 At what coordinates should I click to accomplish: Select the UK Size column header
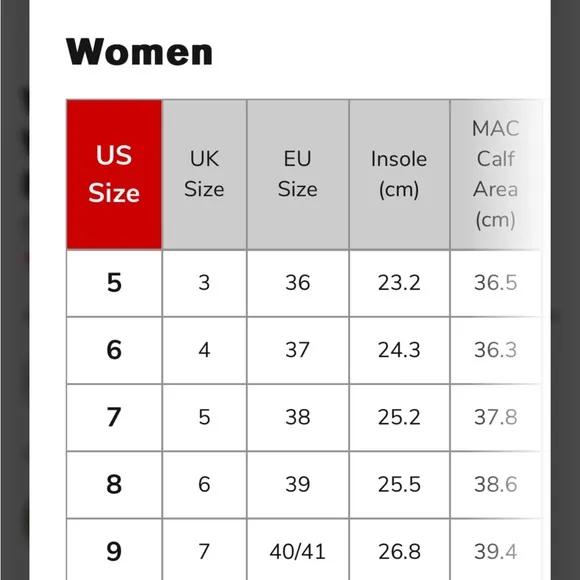(204, 175)
